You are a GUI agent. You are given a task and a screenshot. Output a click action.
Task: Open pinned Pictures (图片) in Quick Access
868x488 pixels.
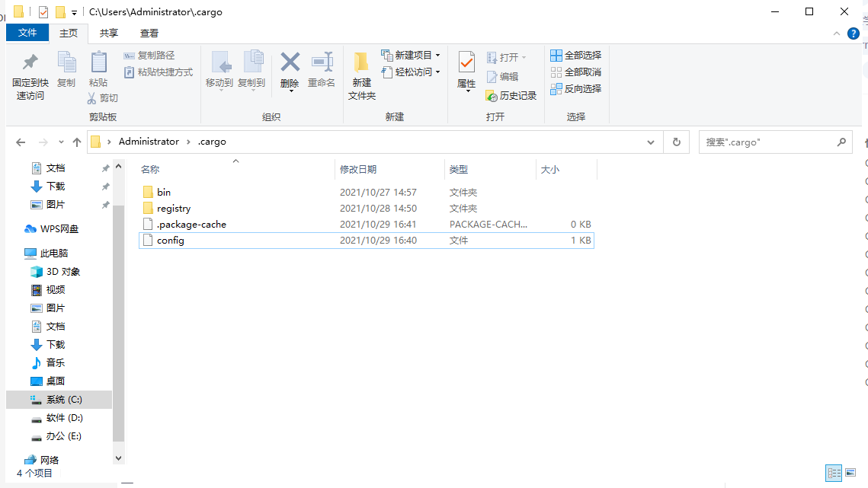(x=49, y=205)
